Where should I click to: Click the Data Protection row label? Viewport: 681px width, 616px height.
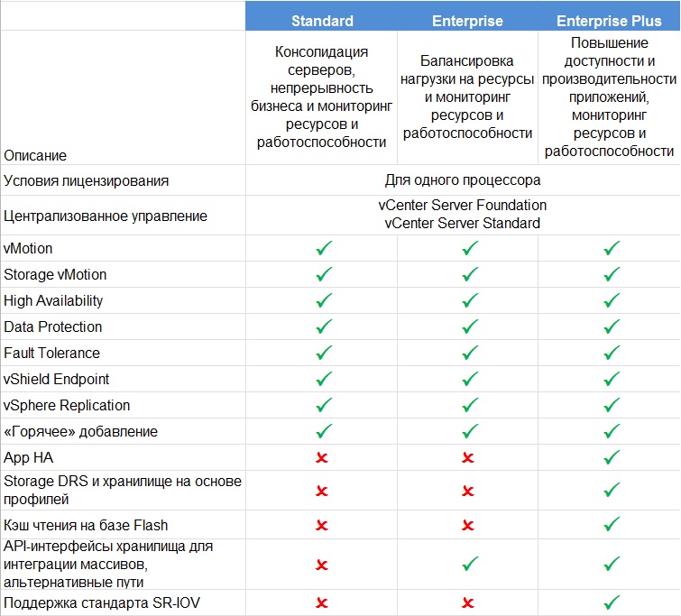53,326
